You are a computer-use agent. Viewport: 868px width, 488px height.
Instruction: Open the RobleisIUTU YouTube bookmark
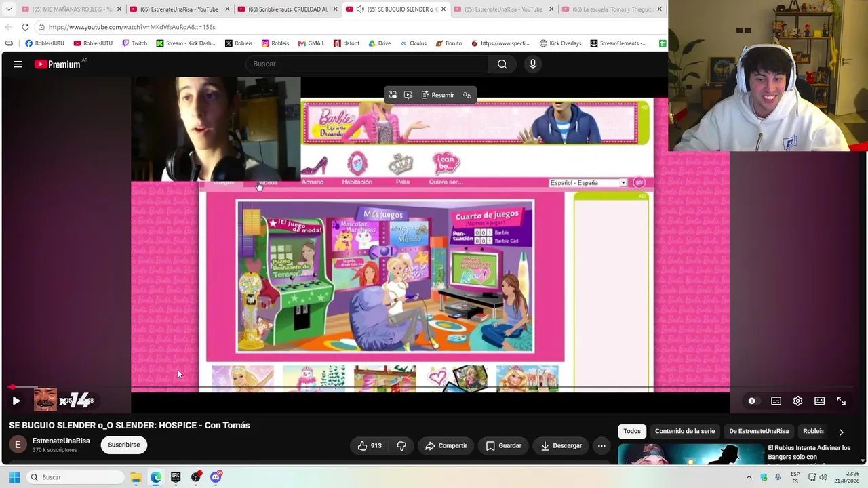click(x=93, y=43)
